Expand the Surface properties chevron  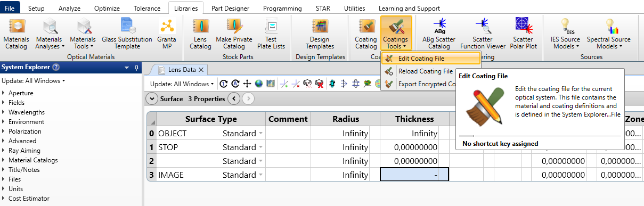click(152, 99)
